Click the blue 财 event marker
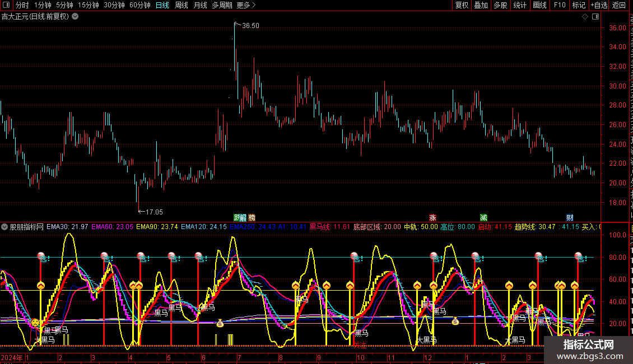Viewport: 633px width, 364px height. pos(570,217)
